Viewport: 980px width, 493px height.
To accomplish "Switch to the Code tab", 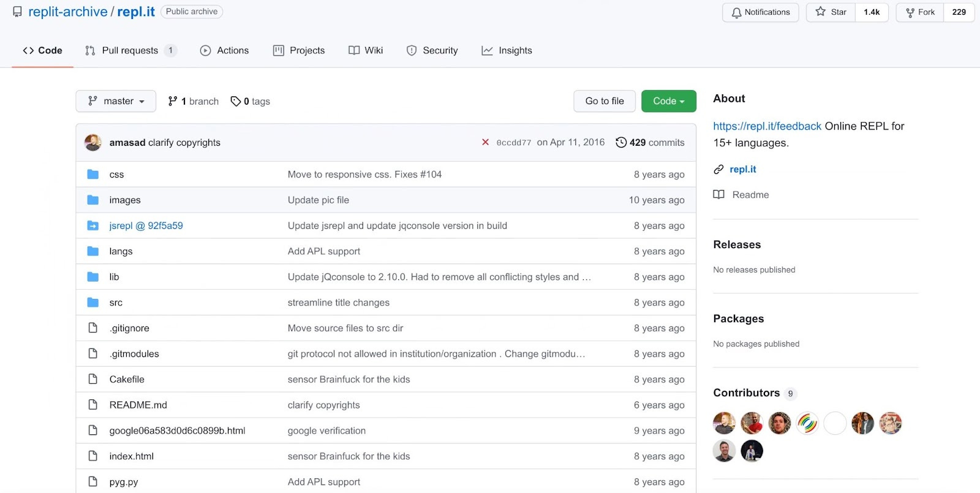I will [42, 50].
